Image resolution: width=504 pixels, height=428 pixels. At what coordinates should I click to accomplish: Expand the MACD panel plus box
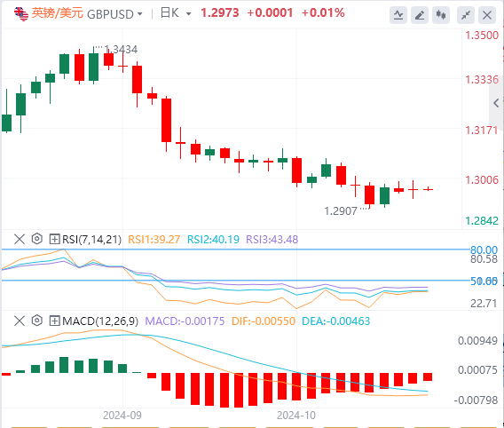pyautogui.click(x=54, y=321)
